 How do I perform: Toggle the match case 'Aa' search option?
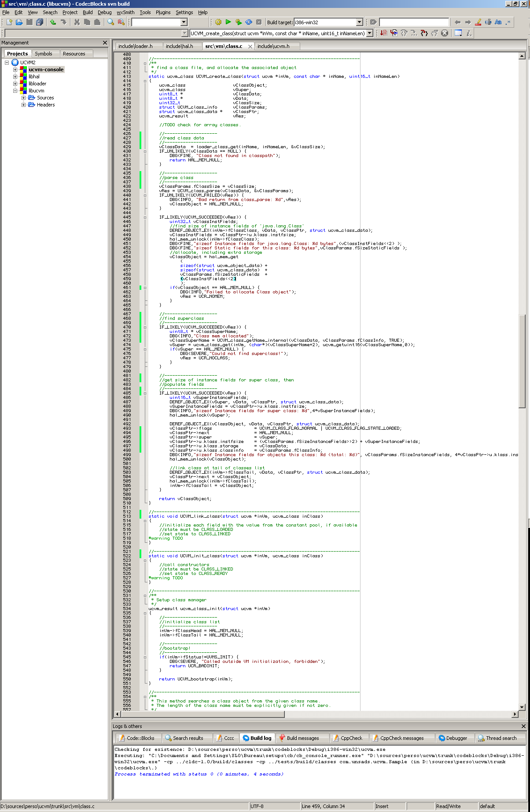click(498, 22)
